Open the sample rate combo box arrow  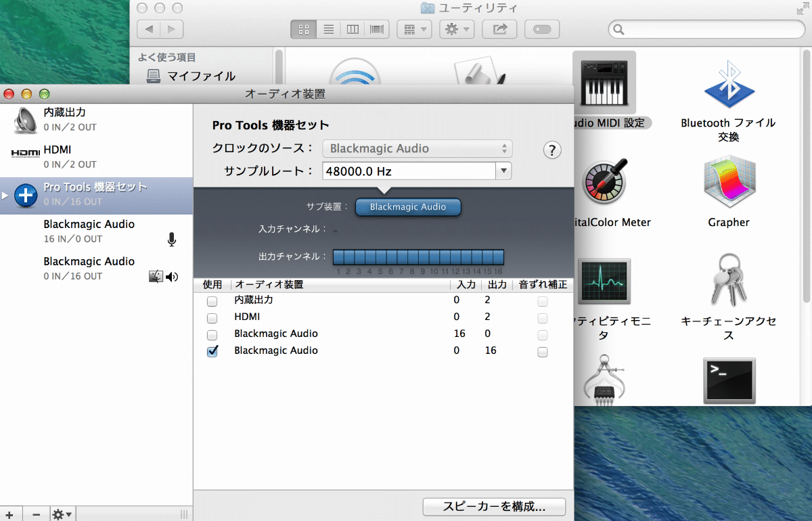click(x=503, y=171)
